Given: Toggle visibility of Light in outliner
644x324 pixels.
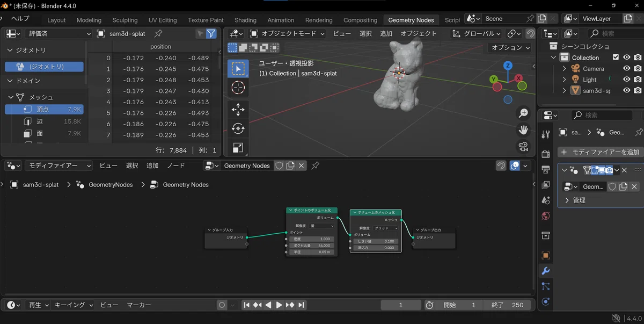Looking at the screenshot, I should (626, 80).
